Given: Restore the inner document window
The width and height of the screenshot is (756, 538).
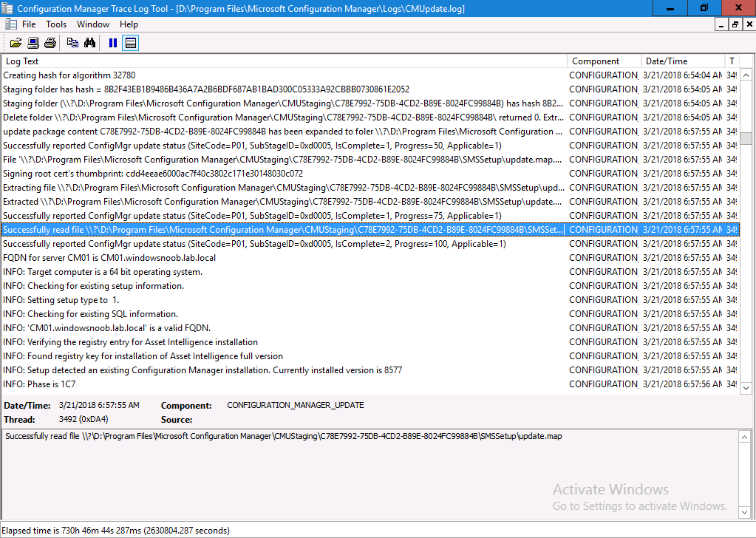Looking at the screenshot, I should click(735, 24).
